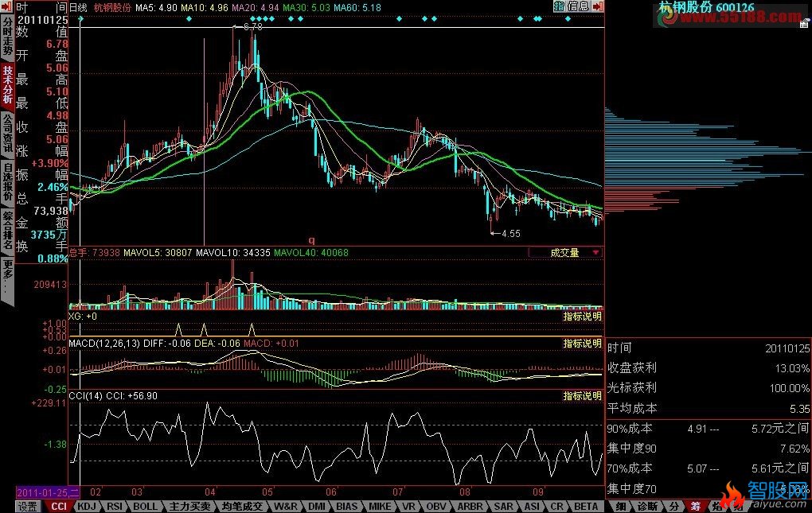Click the 4.55 low price label
The height and width of the screenshot is (513, 812).
coord(510,233)
